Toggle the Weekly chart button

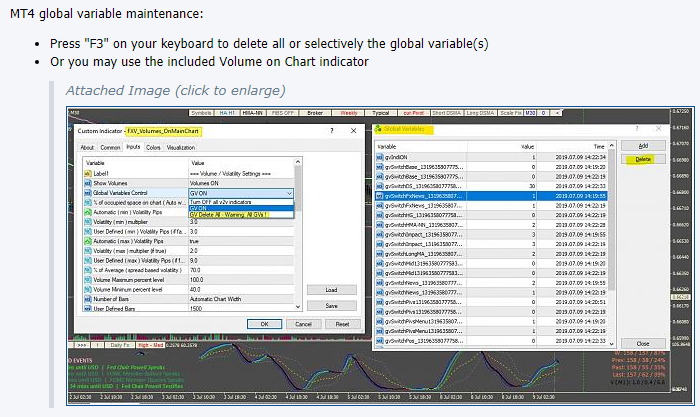tap(349, 113)
